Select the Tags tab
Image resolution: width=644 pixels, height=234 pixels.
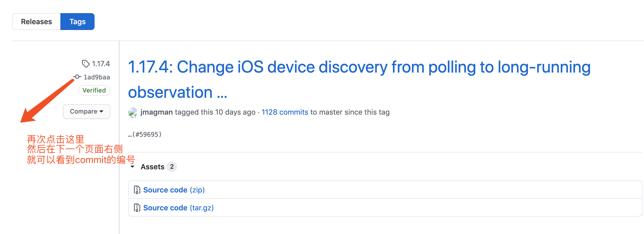77,22
